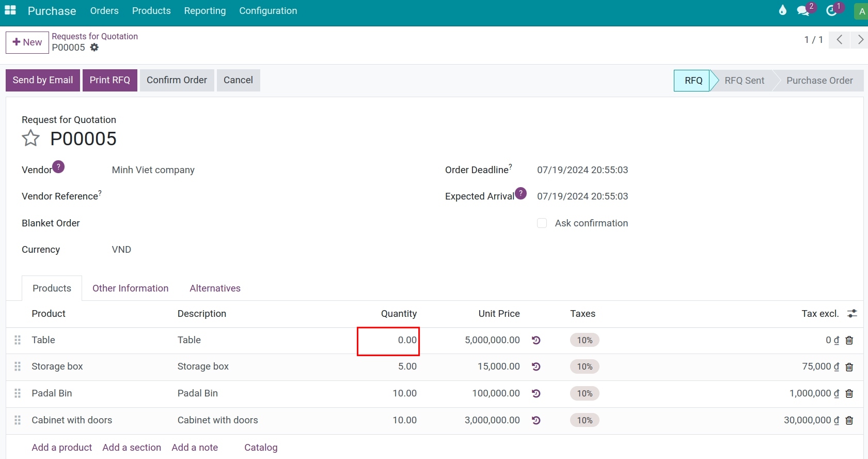The width and height of the screenshot is (868, 459).
Task: Go to next record arrow
Action: 859,40
